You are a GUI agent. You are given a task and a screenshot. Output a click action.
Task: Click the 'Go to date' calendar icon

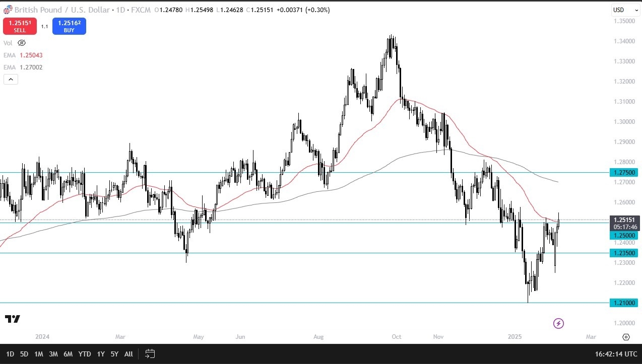coord(150,354)
